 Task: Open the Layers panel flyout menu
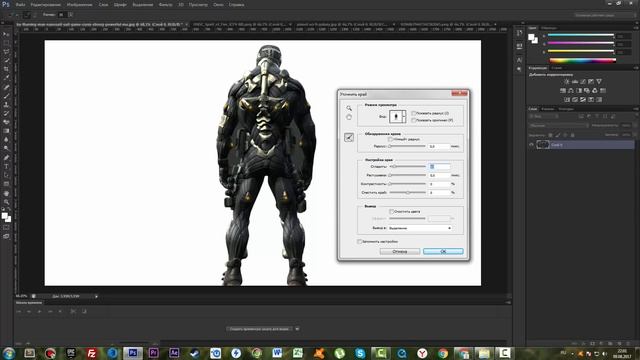pyautogui.click(x=636, y=109)
